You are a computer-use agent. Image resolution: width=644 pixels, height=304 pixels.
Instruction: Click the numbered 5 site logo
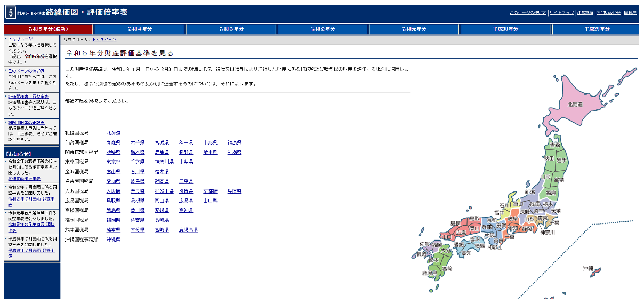tap(10, 12)
